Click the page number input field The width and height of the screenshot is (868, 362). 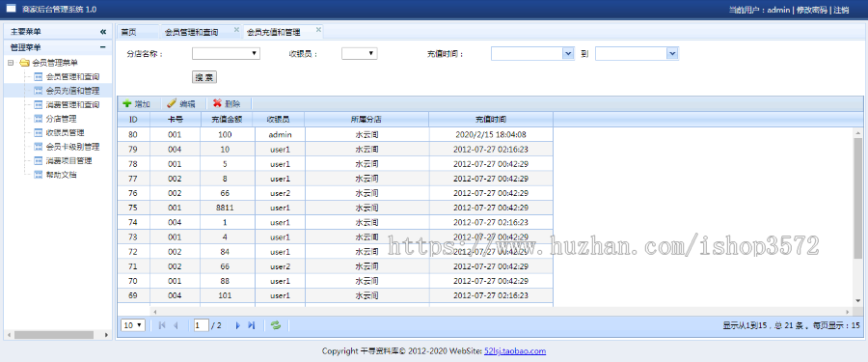(x=201, y=325)
